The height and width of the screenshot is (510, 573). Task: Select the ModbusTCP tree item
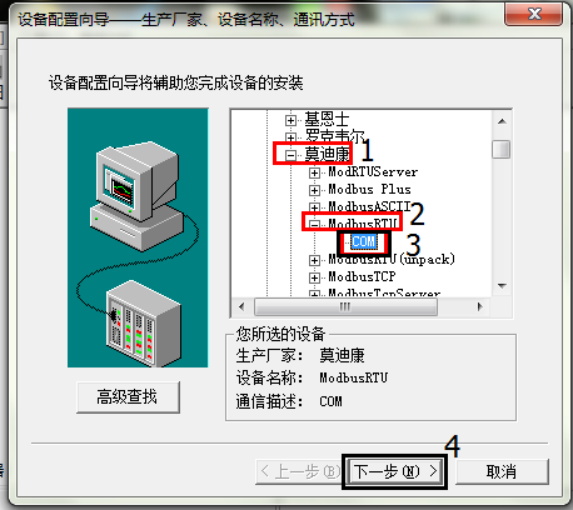(362, 277)
